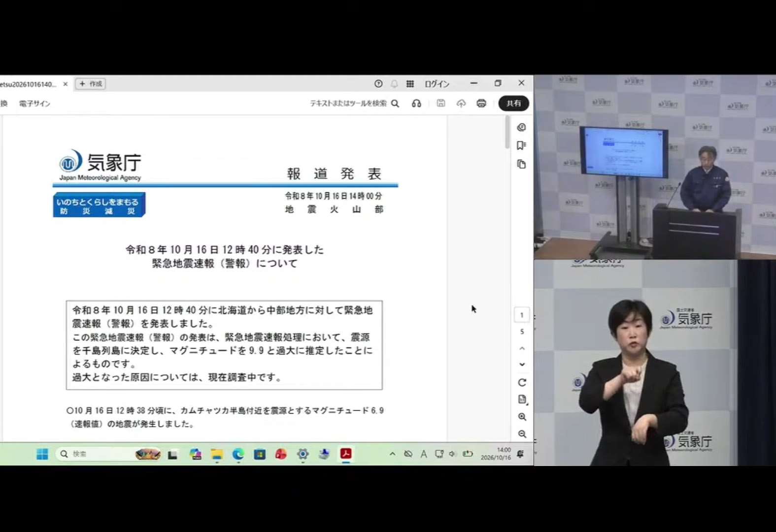Open the notification bell in the taskbar
The image size is (776, 532).
[x=520, y=454]
